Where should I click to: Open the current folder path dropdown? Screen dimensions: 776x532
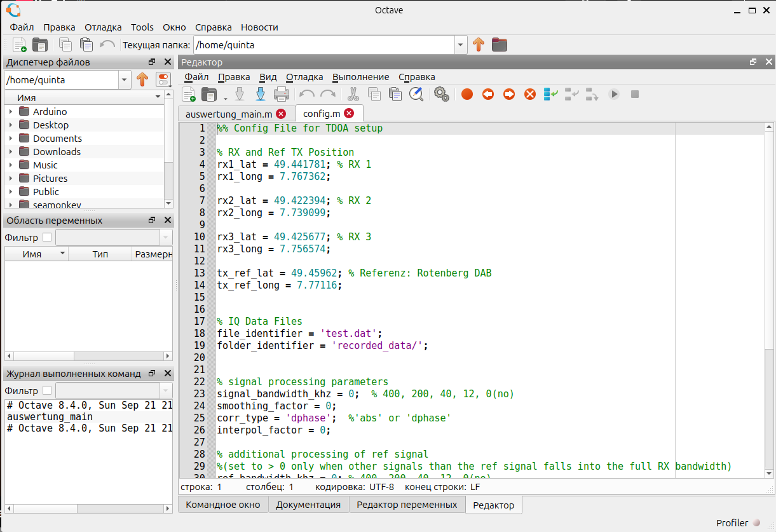pyautogui.click(x=461, y=45)
